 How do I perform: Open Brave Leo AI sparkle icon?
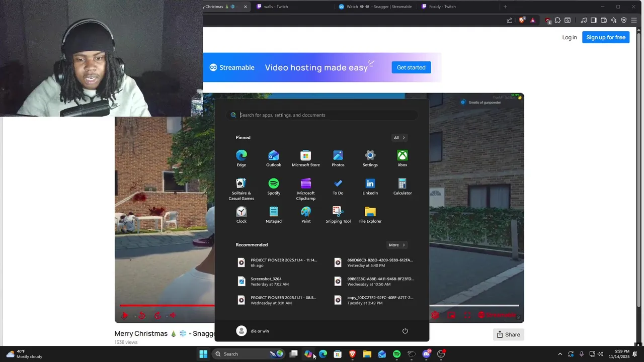614,20
